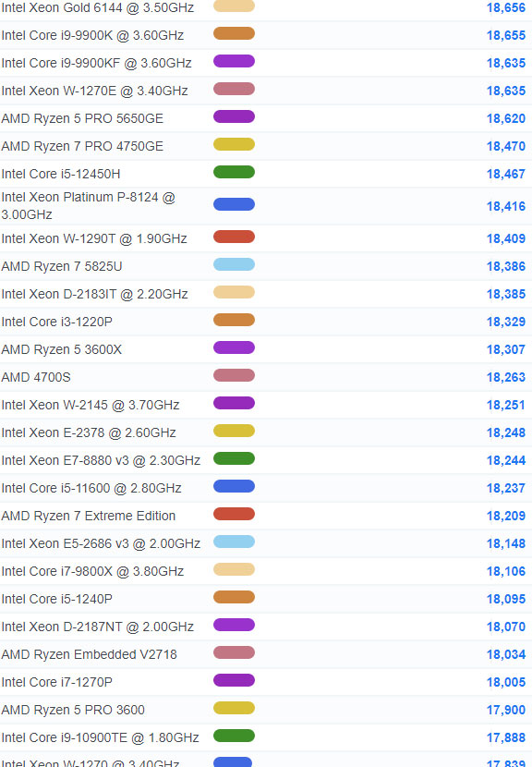Open Intel Xeon Gold 6144 @ 3.50GHz entry

point(97,7)
